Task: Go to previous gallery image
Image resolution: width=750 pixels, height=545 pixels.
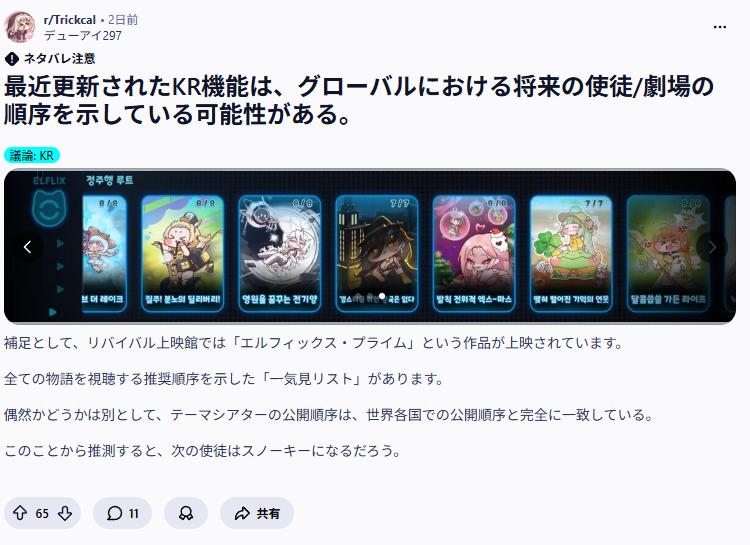Action: (x=27, y=247)
